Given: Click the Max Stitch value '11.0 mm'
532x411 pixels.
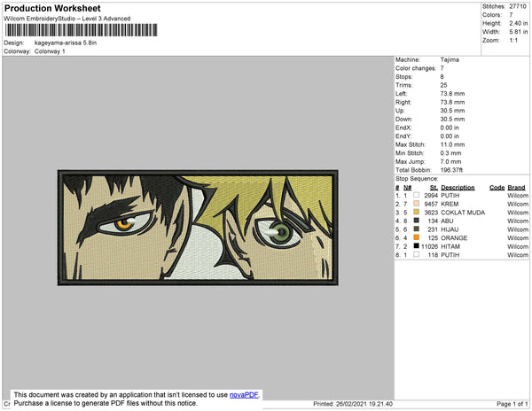Looking at the screenshot, I should click(452, 144).
